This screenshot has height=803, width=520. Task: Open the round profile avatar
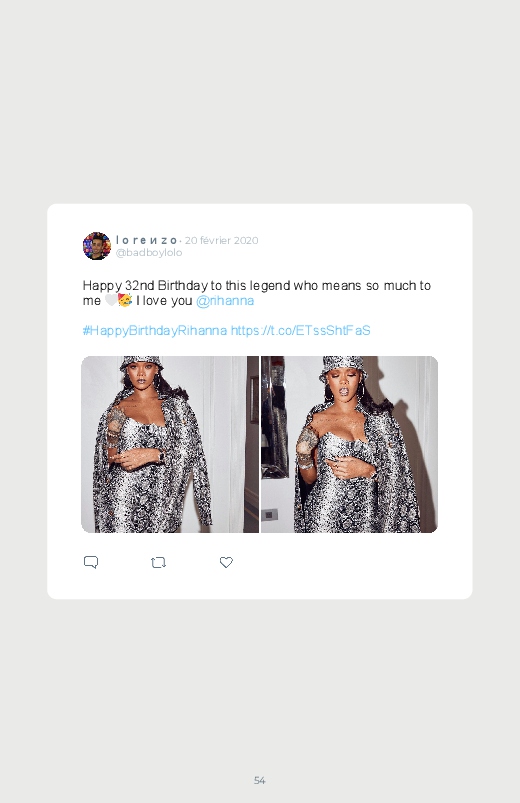tap(97, 246)
